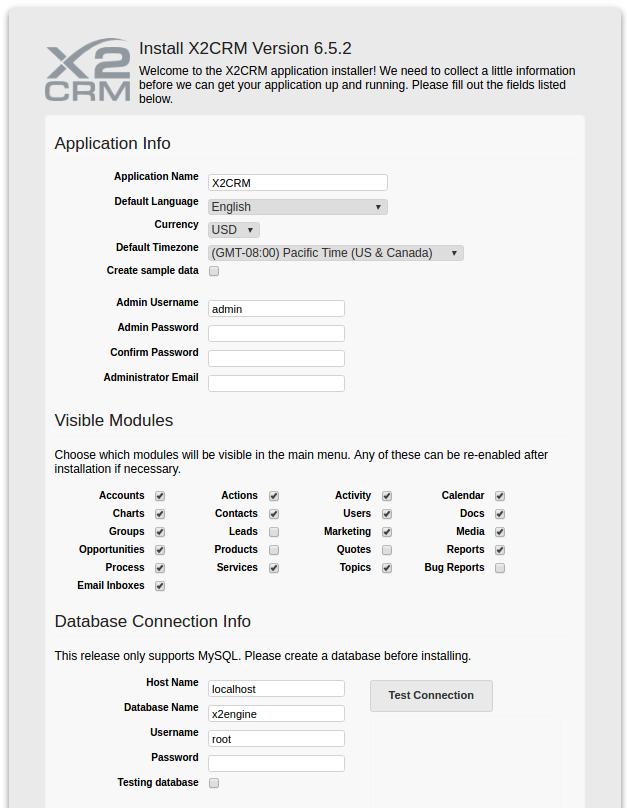Uncheck the Charts module
Viewport: 627px width, 808px height.
(160, 514)
